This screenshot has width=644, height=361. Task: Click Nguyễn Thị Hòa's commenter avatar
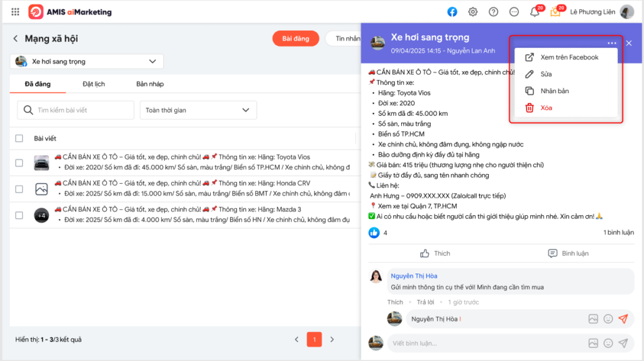point(376,277)
